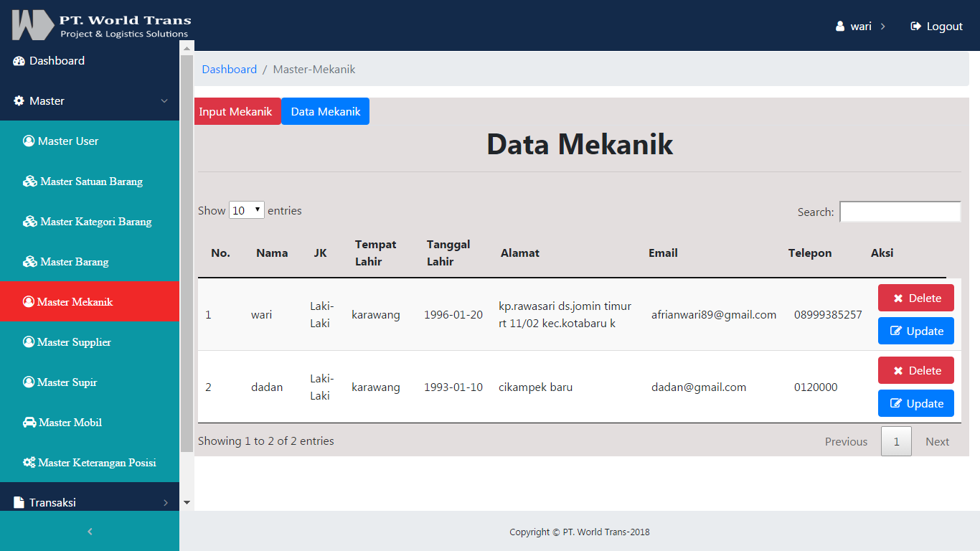Collapse sidebar using bottom chevron
This screenshot has width=980, height=551.
point(90,532)
